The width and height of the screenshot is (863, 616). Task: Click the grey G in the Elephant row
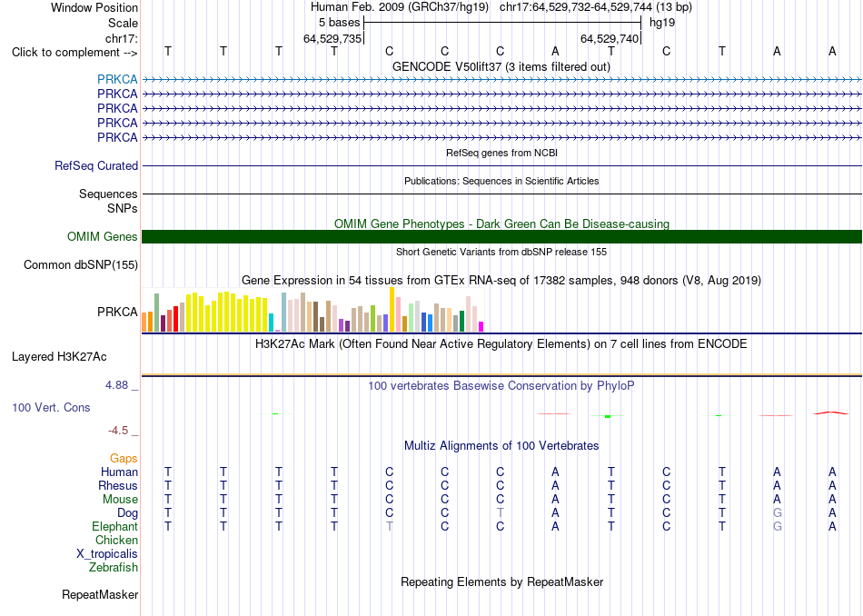(x=777, y=526)
